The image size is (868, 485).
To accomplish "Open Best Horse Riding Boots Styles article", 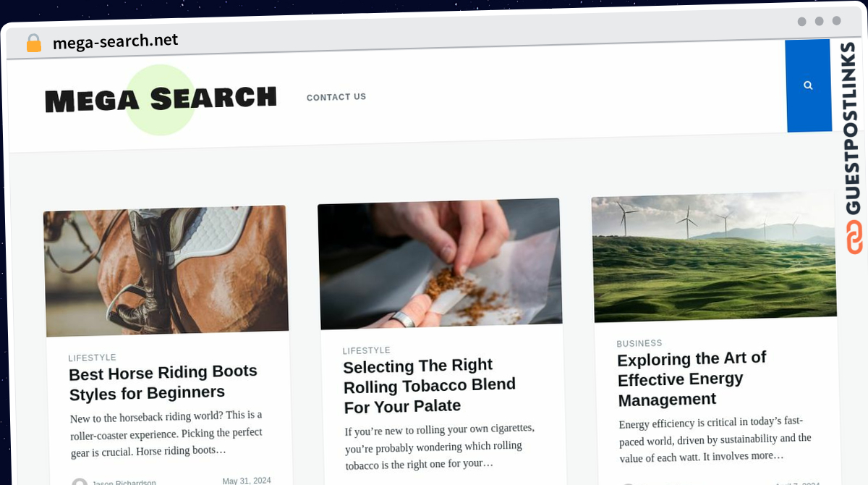I will [163, 382].
